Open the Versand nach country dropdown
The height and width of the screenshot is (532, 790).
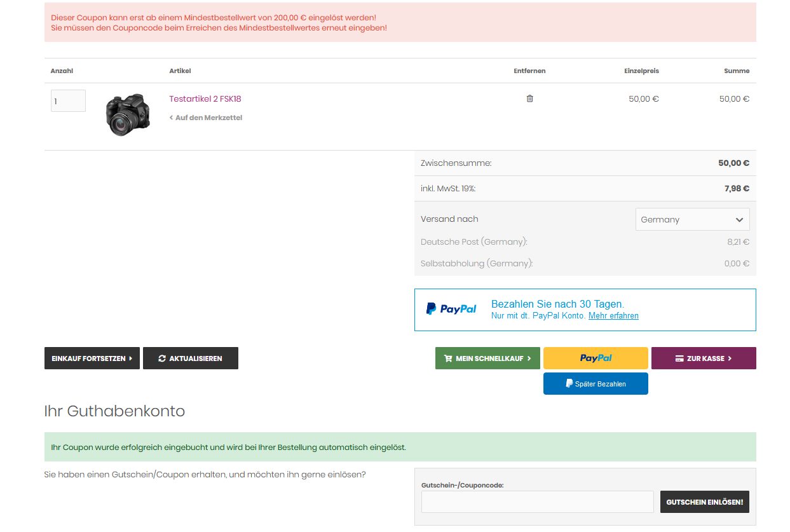click(x=691, y=219)
